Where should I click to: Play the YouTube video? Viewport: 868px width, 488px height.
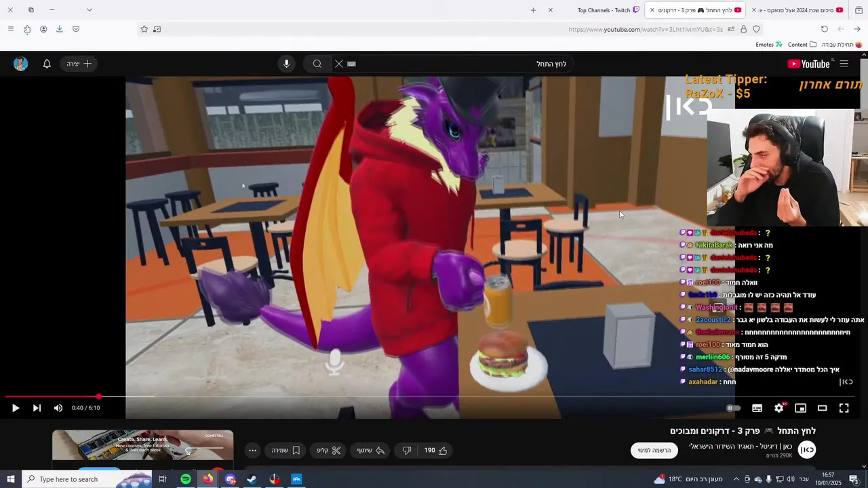(15, 408)
